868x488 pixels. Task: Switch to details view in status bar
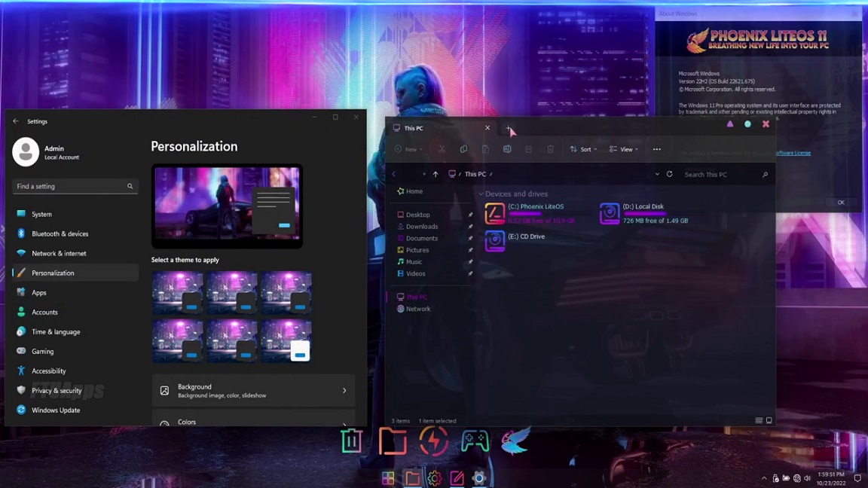pyautogui.click(x=759, y=420)
